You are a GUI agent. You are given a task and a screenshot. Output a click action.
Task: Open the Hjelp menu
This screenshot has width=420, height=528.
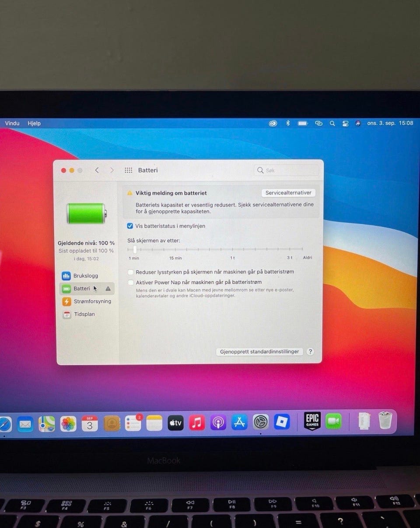(x=34, y=123)
